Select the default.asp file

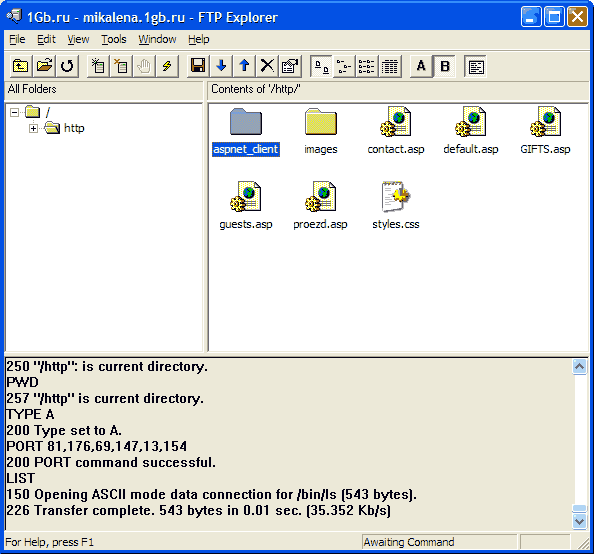click(471, 131)
